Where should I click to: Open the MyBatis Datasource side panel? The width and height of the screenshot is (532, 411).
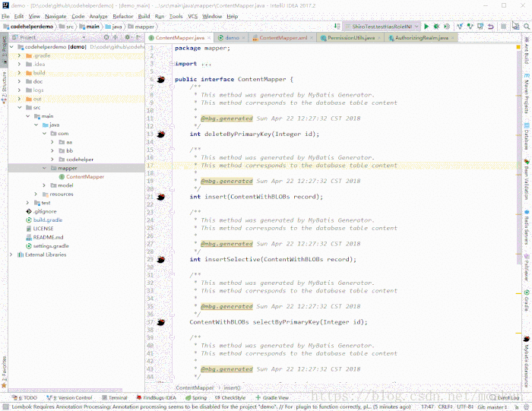pyautogui.click(x=527, y=362)
